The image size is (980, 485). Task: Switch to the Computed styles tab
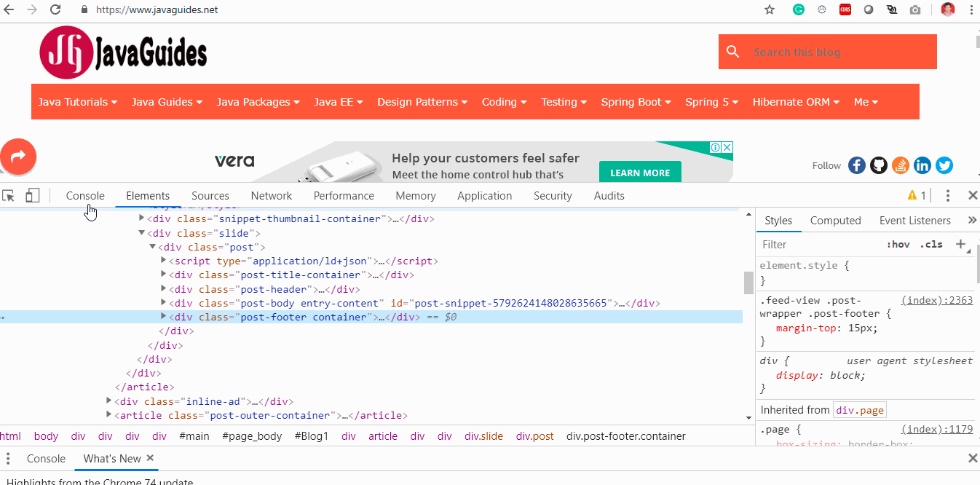coord(836,220)
